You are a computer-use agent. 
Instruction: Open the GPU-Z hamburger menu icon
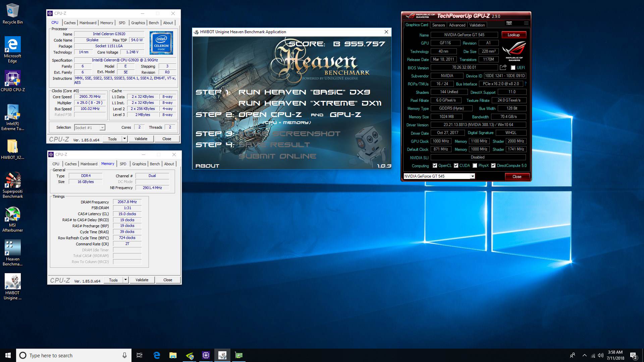[x=526, y=23]
